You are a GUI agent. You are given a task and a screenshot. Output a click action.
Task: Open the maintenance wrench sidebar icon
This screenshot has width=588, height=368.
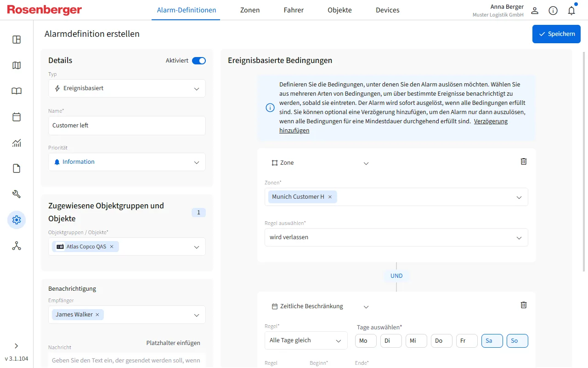[17, 194]
